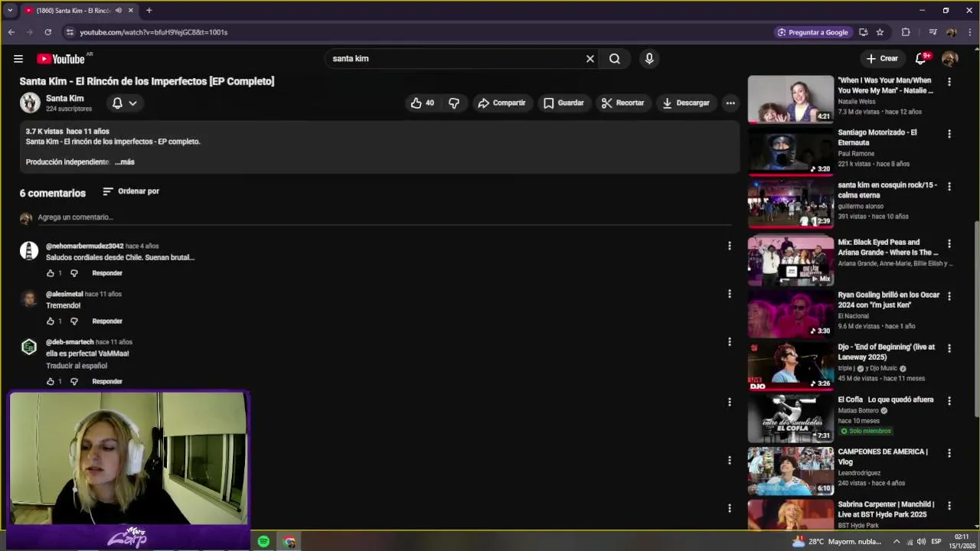Image resolution: width=980 pixels, height=551 pixels.
Task: Open Black Eyed Peas Ariana Grande mix
Action: coord(790,261)
